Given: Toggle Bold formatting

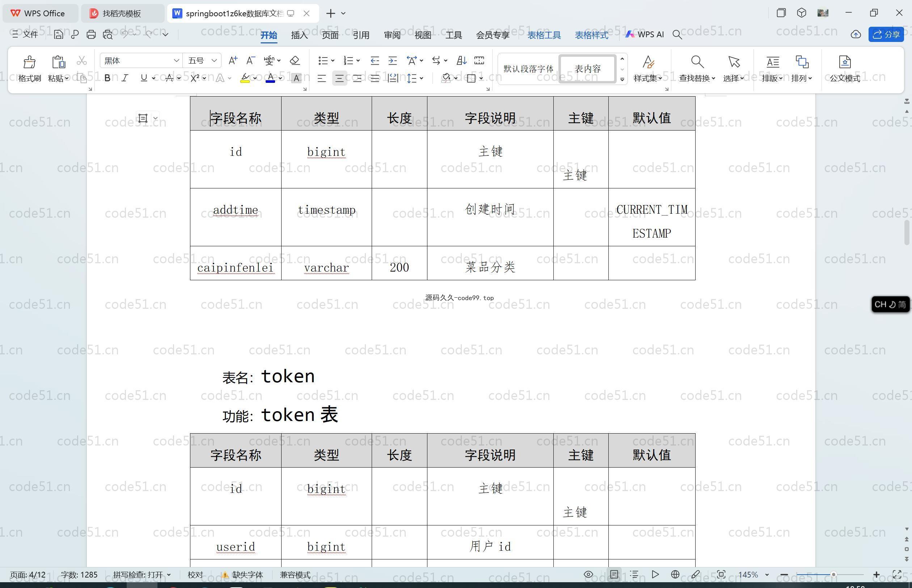Looking at the screenshot, I should 107,78.
